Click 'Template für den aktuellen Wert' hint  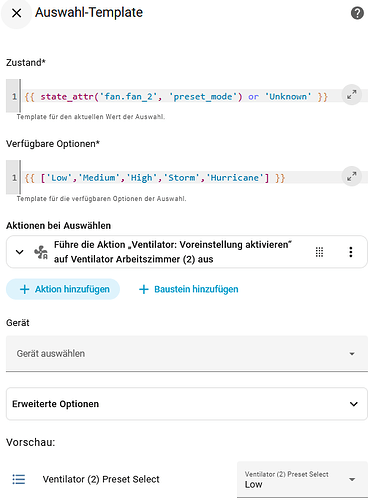91,117
